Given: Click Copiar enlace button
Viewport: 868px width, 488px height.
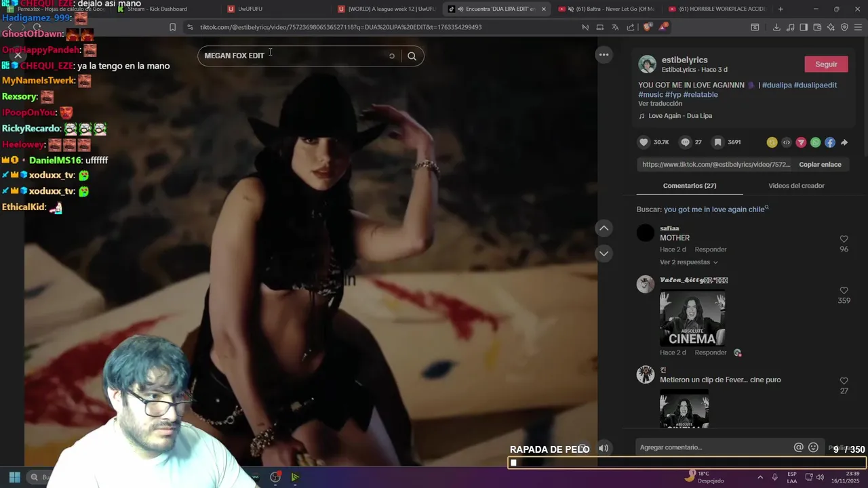Looking at the screenshot, I should pos(820,165).
